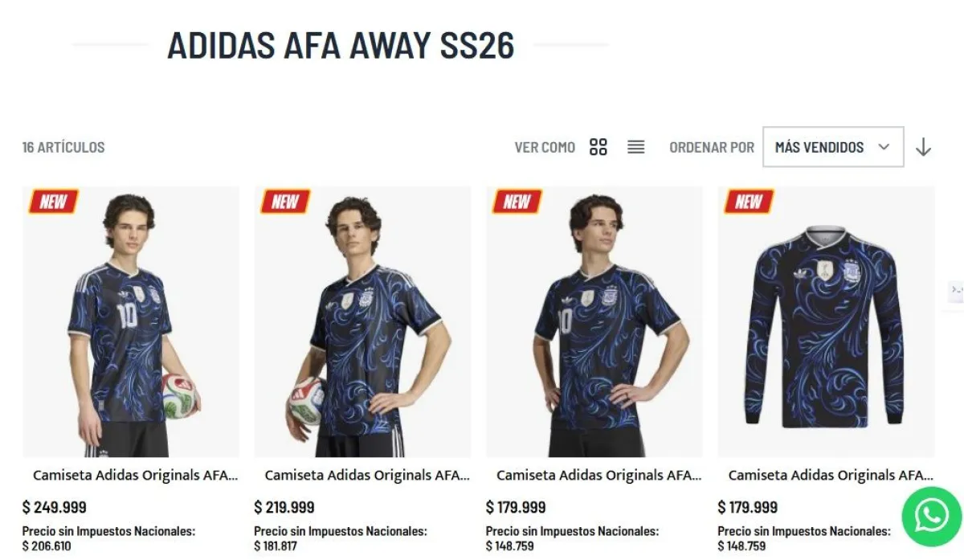
Task: Switch to grid view icon
Action: click(x=598, y=147)
